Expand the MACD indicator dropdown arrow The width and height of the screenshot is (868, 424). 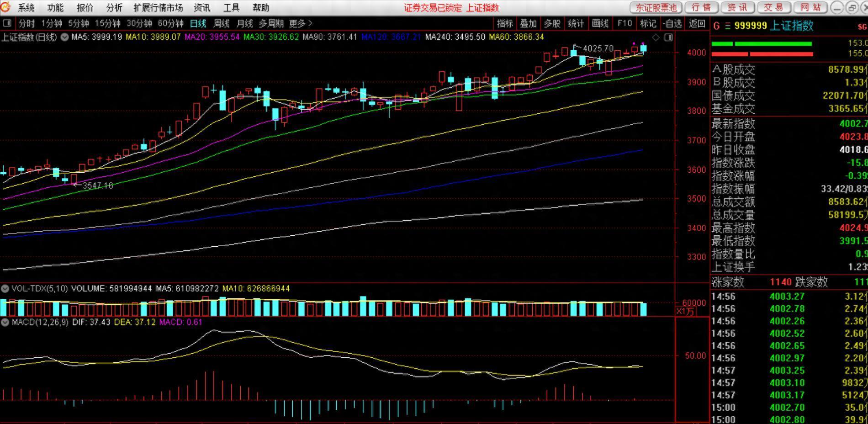click(5, 322)
